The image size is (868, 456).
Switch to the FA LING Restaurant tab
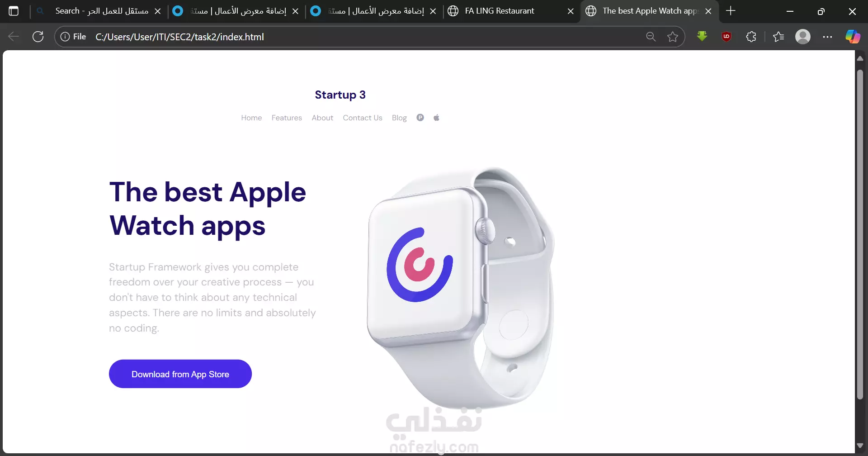tap(499, 11)
